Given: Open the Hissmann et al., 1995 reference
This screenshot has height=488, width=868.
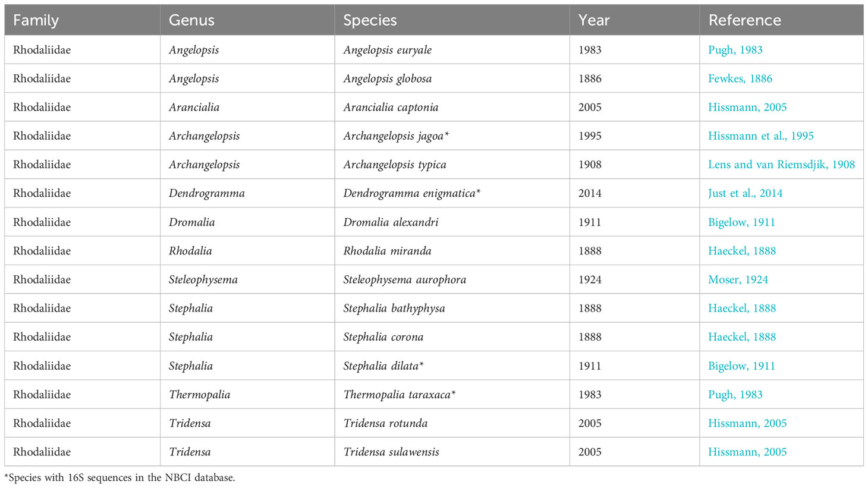Looking at the screenshot, I should point(760,136).
